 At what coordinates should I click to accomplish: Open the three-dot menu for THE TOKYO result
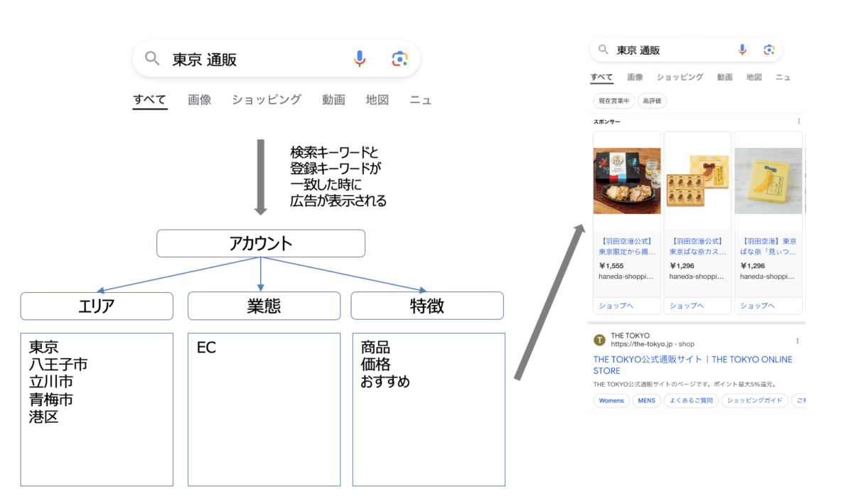pyautogui.click(x=798, y=341)
